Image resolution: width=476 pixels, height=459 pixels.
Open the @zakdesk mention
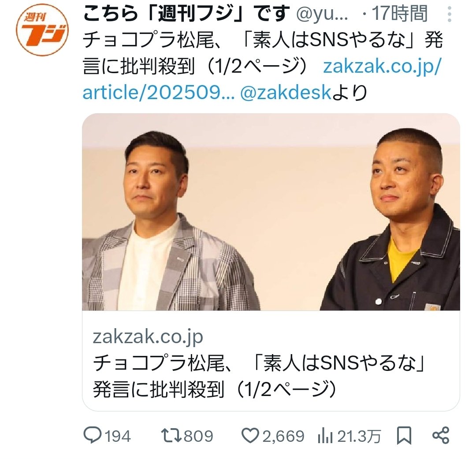(286, 92)
